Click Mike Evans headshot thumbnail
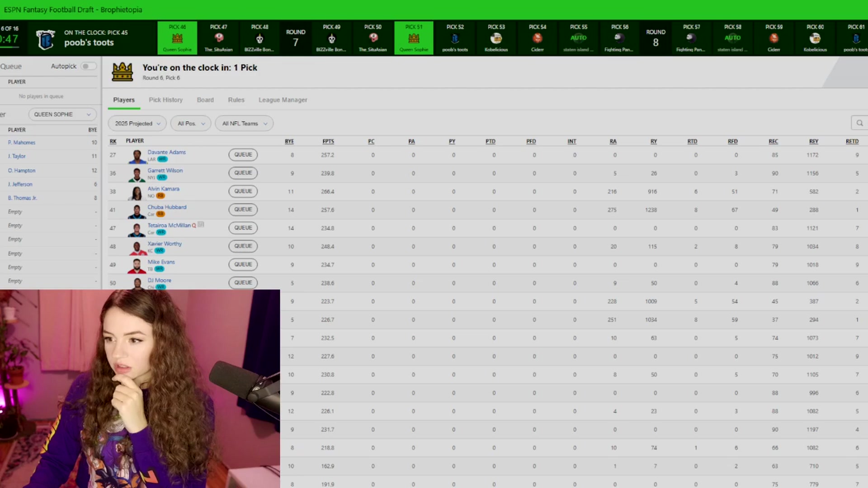 click(x=137, y=266)
